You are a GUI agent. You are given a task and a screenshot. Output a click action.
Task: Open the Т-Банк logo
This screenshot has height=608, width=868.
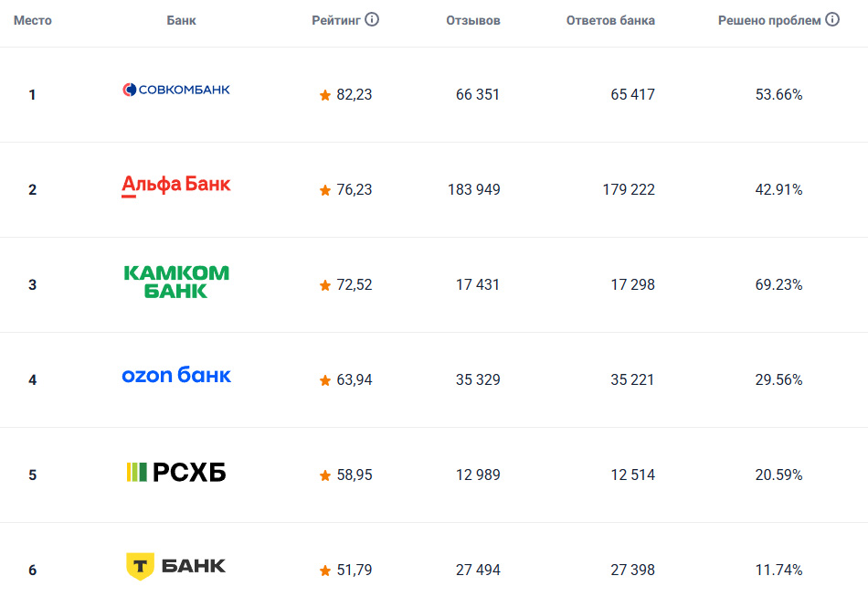[176, 566]
